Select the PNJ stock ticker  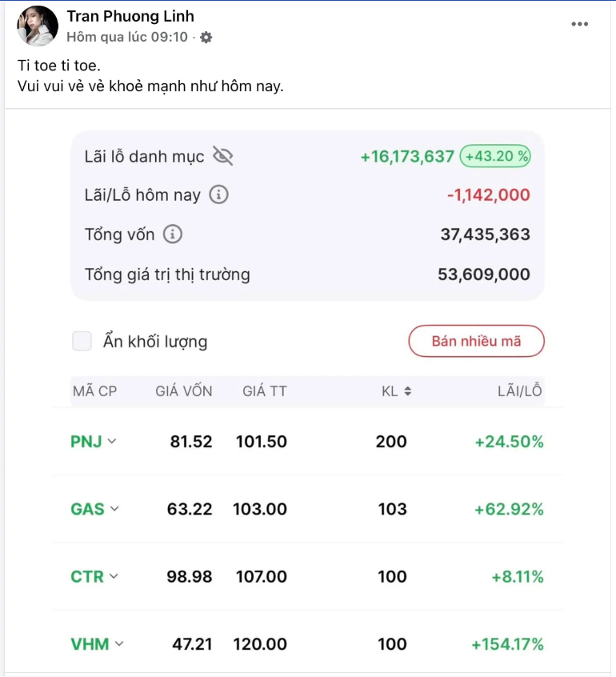pyautogui.click(x=86, y=442)
